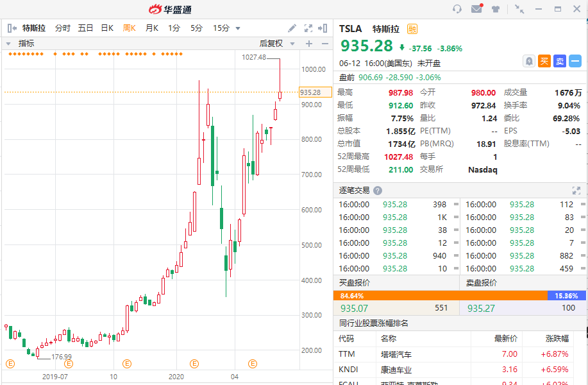Switch to 分时 chart tab
This screenshot has height=385, width=588.
pyautogui.click(x=63, y=28)
